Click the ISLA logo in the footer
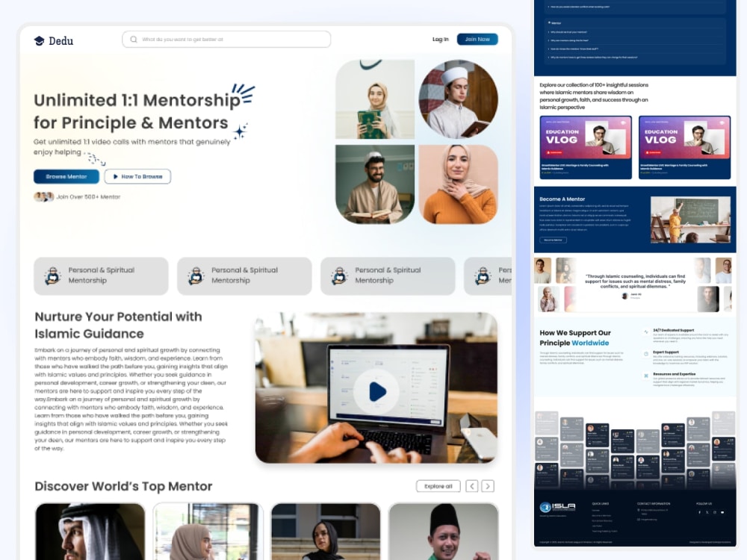The image size is (747, 560). [x=557, y=507]
